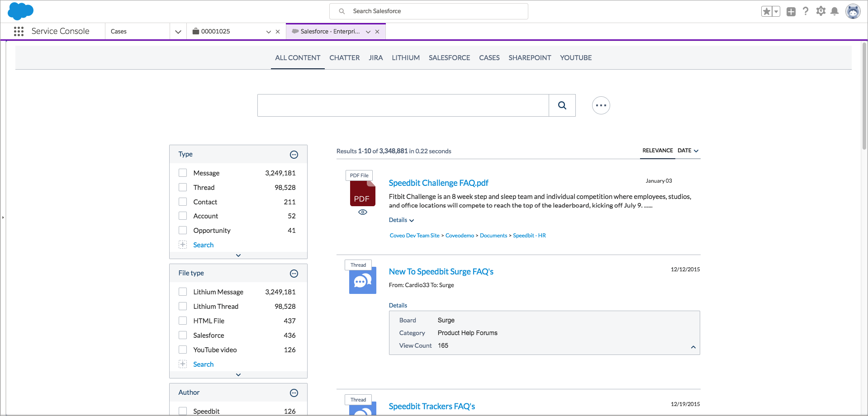Switch to the JIRA tab
This screenshot has height=416, width=868.
[x=376, y=58]
